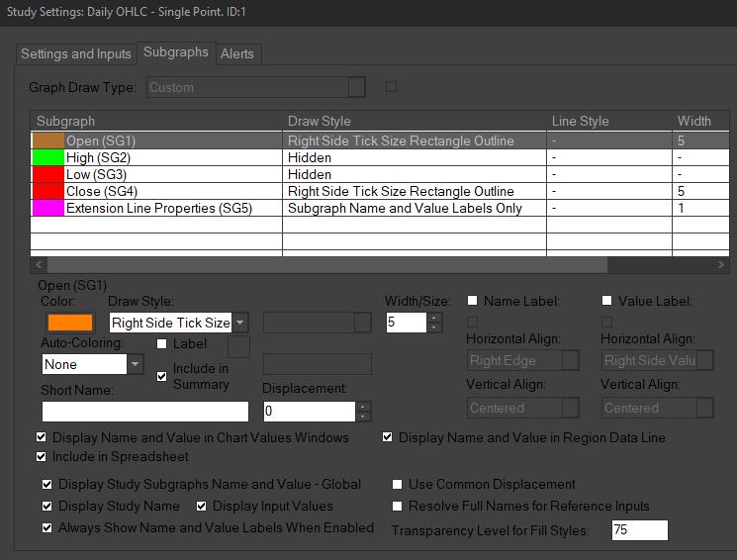This screenshot has height=560, width=737.
Task: Uncheck Display Input Values
Action: point(202,506)
